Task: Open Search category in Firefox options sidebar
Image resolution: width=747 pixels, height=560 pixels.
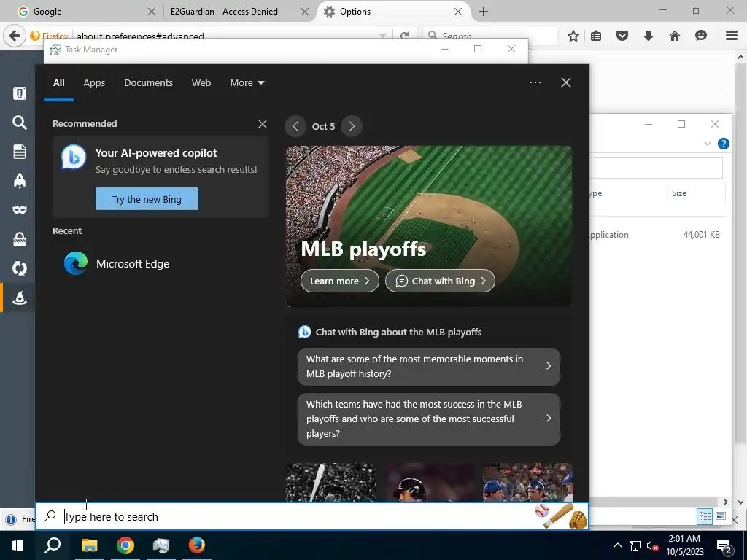Action: point(19,122)
